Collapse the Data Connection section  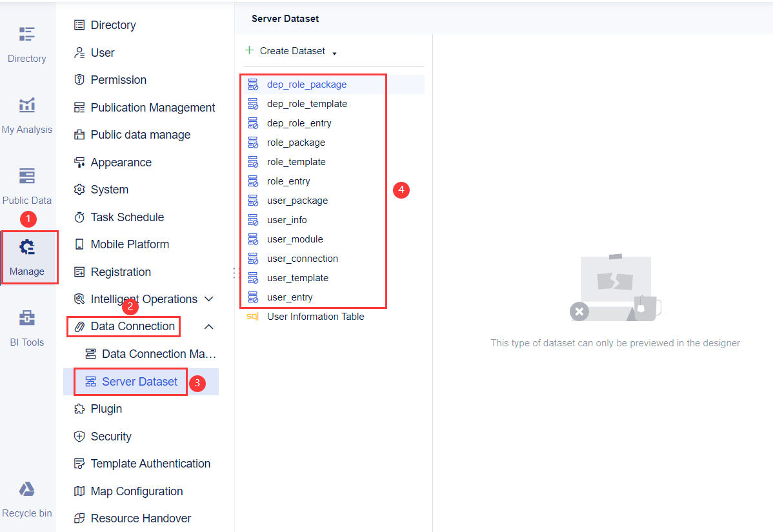(x=208, y=326)
